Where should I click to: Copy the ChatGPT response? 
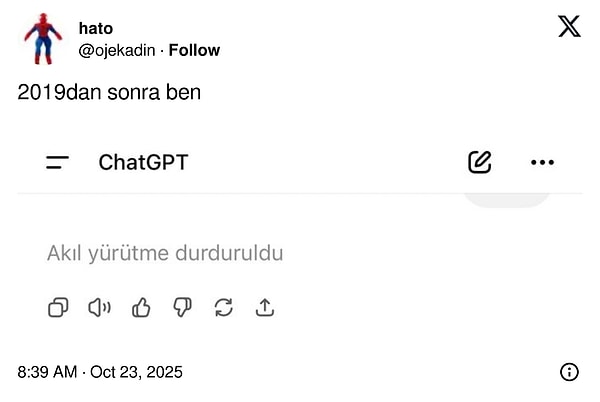59,308
